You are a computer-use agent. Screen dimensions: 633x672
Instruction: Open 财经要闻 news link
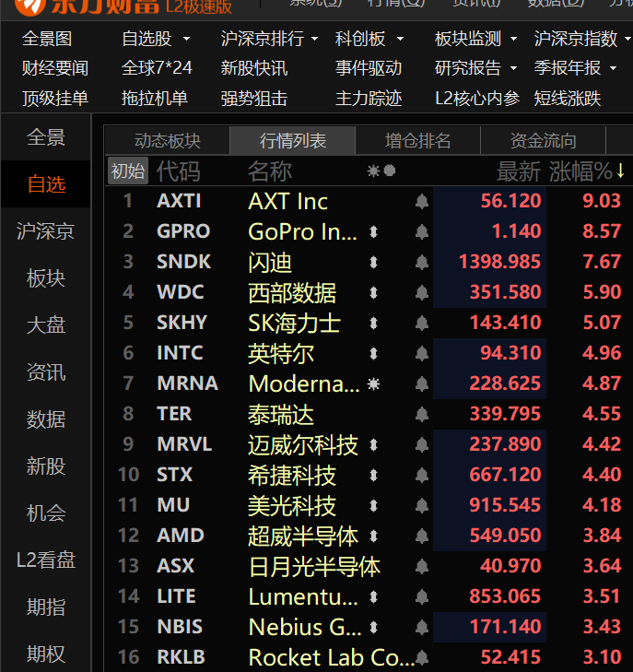[x=55, y=68]
